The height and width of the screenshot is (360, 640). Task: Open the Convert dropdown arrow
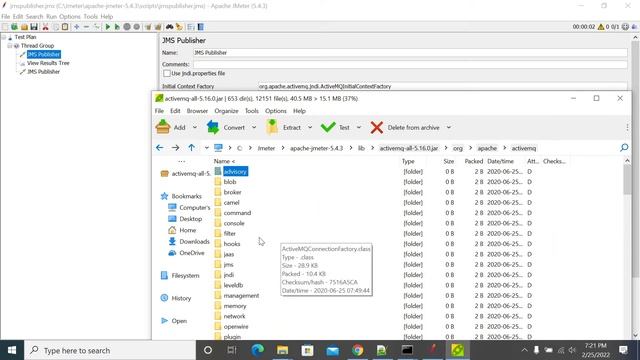tap(254, 127)
